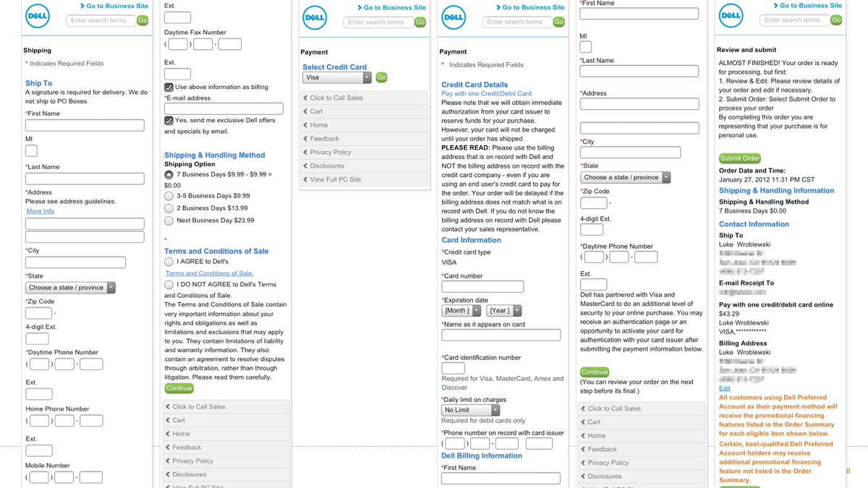Image resolution: width=868 pixels, height=488 pixels.
Task: Click the 'Contact Information' heading on review screen
Action: [x=754, y=224]
